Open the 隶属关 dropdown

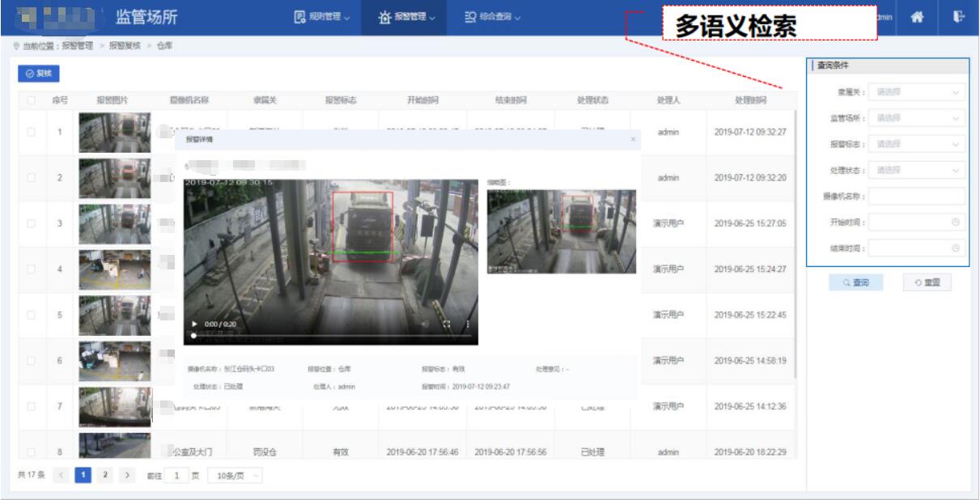(x=917, y=92)
